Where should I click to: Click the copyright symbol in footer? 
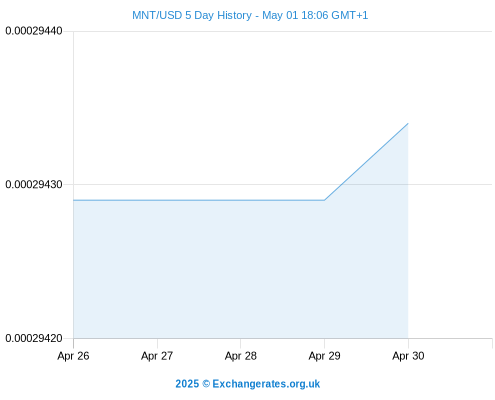[206, 384]
